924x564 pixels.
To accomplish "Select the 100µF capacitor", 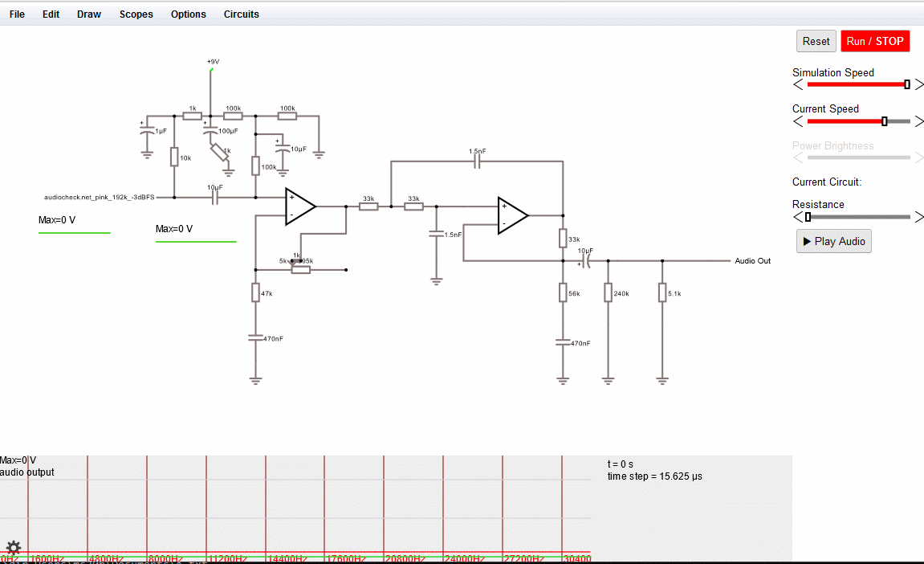I will click(211, 130).
